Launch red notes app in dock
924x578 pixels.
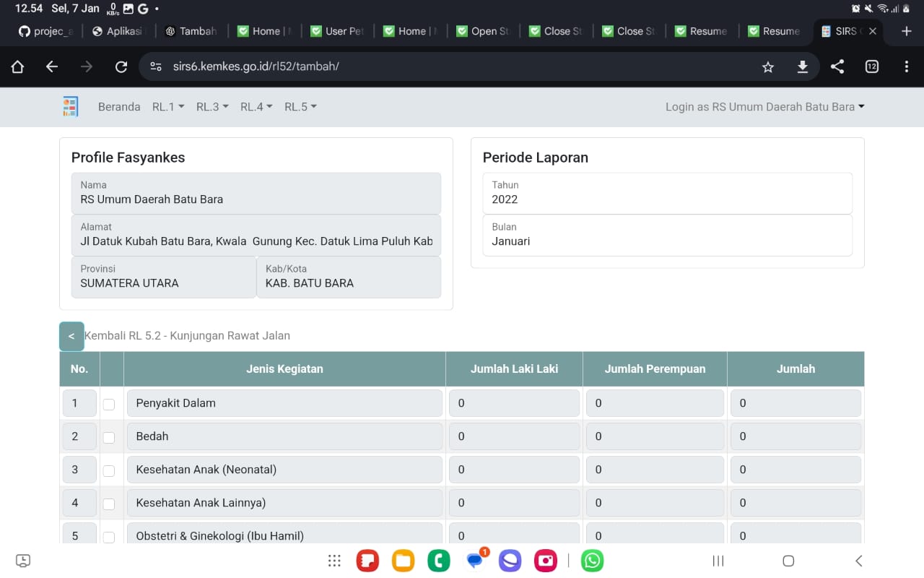[x=367, y=561]
